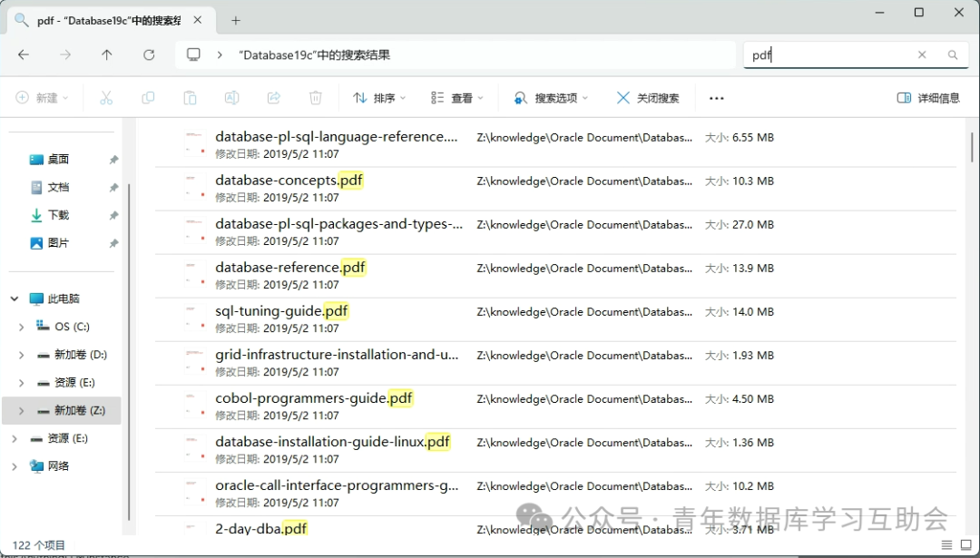Select database-installation-guide-linux.pdf
The height and width of the screenshot is (558, 980).
coord(332,442)
